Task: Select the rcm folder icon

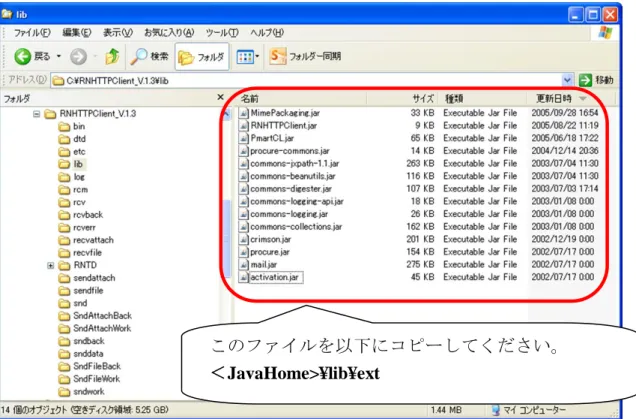Action: click(x=64, y=189)
